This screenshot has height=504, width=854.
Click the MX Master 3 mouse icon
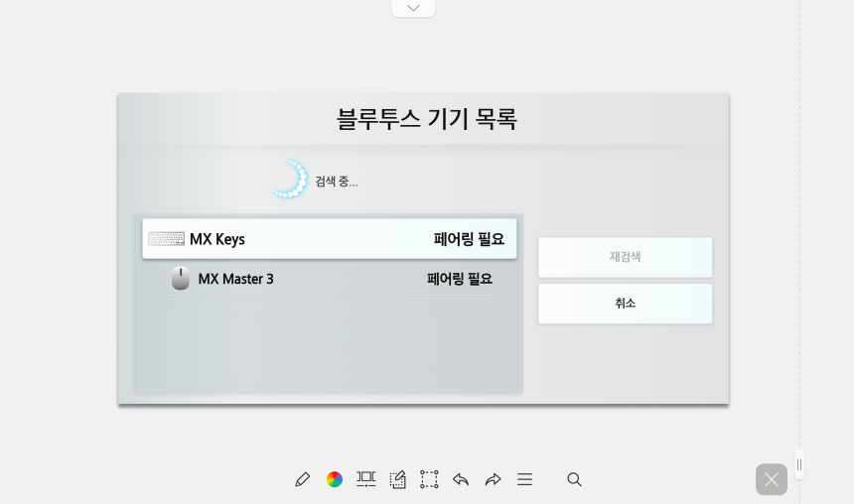[x=181, y=278]
